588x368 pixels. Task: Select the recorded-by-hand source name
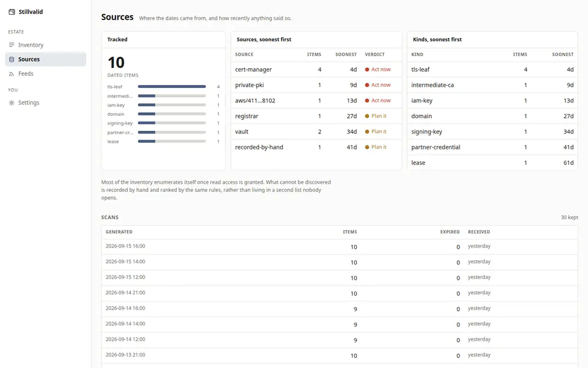259,147
